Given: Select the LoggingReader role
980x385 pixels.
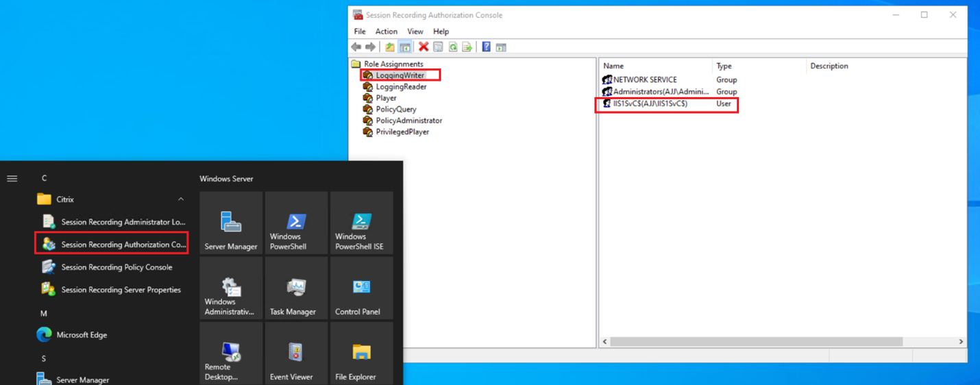Looking at the screenshot, I should tap(395, 86).
